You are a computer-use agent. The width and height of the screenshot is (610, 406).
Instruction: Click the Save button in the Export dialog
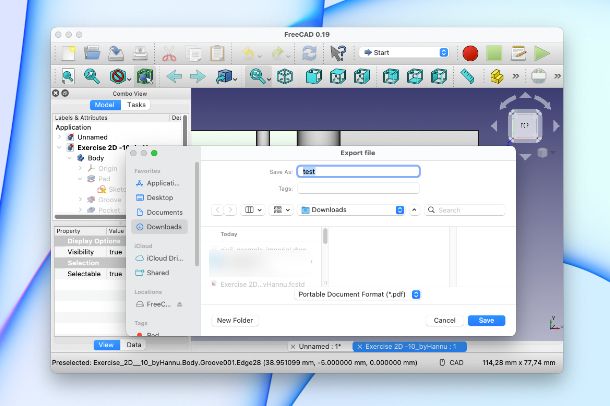tap(486, 320)
